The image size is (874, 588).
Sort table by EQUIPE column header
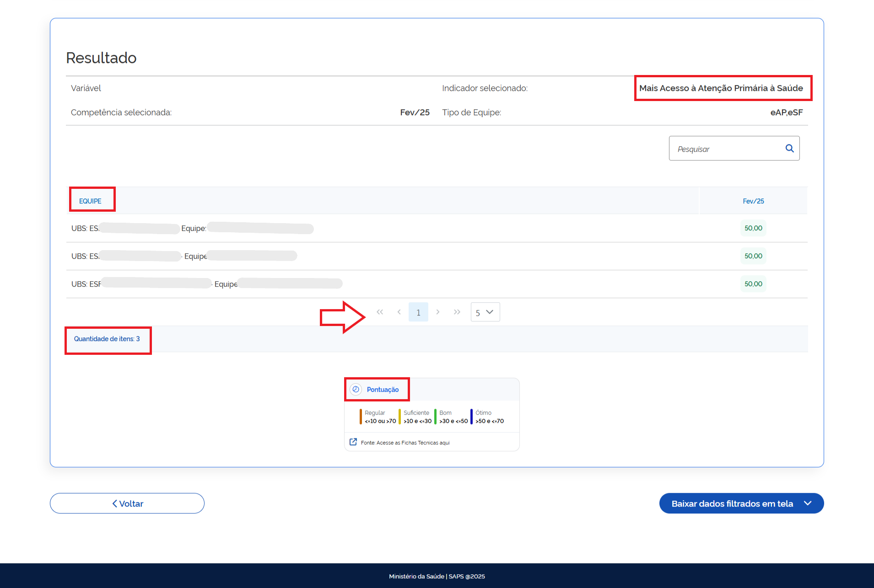90,201
